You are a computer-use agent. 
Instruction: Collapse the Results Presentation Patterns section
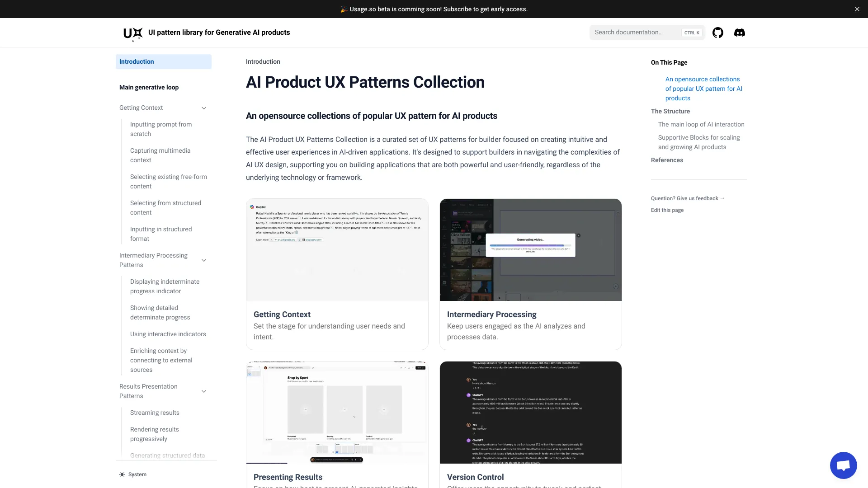point(204,391)
